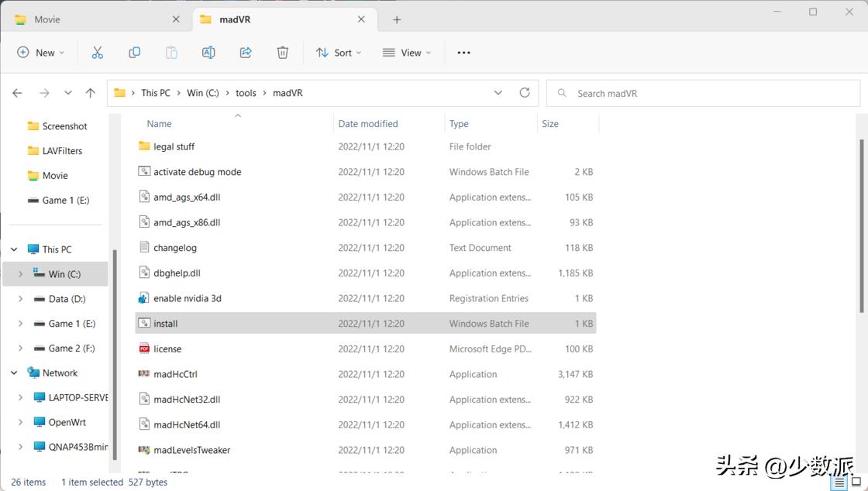
Task: Click the Share icon in toolbar
Action: click(x=246, y=53)
